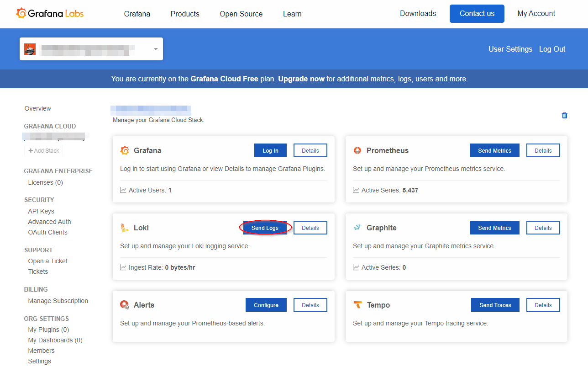Open My Plugins (0)

pos(48,330)
